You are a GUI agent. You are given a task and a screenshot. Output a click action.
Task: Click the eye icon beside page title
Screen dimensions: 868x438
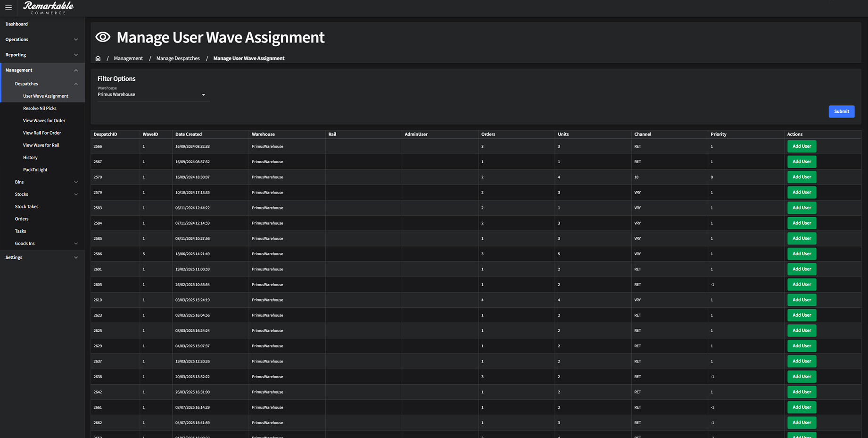[103, 37]
